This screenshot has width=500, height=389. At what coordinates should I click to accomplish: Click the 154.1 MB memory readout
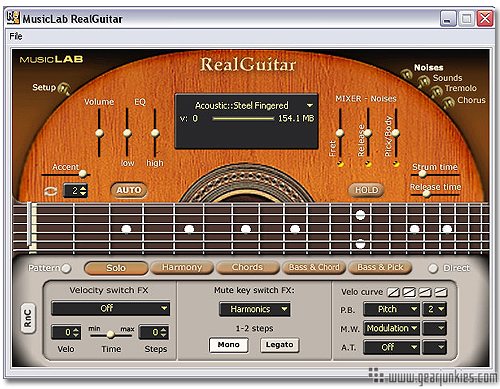coord(296,118)
